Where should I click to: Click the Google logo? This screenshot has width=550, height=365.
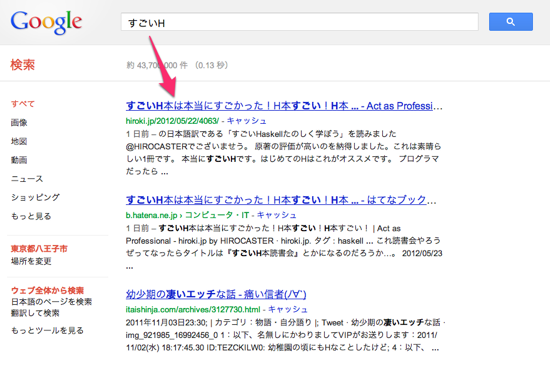pos(46,22)
